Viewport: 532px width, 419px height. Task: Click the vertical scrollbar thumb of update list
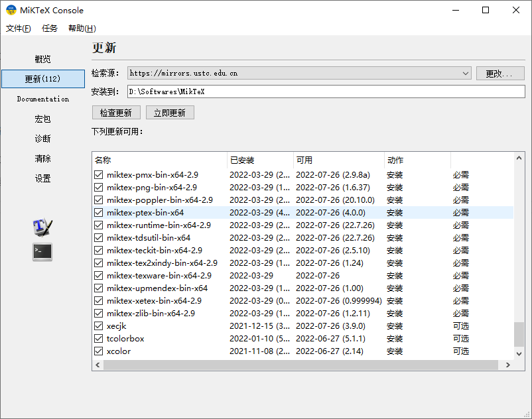tap(519, 334)
